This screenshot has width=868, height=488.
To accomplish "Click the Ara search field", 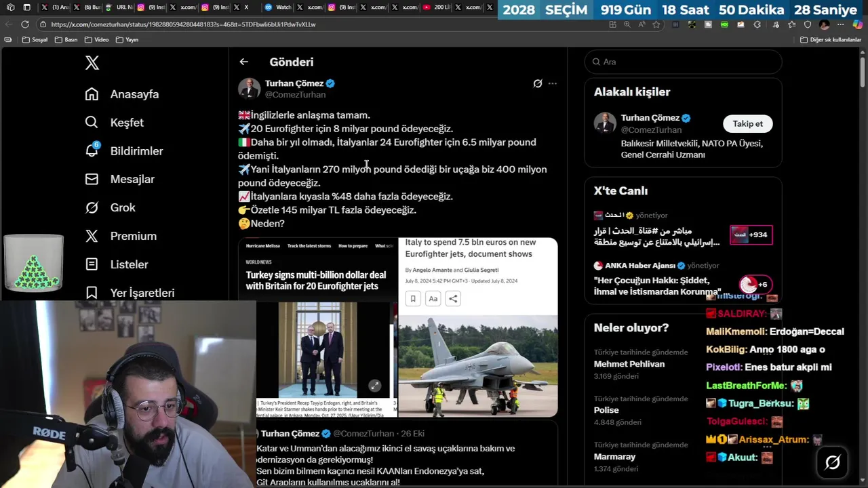I will tap(683, 62).
